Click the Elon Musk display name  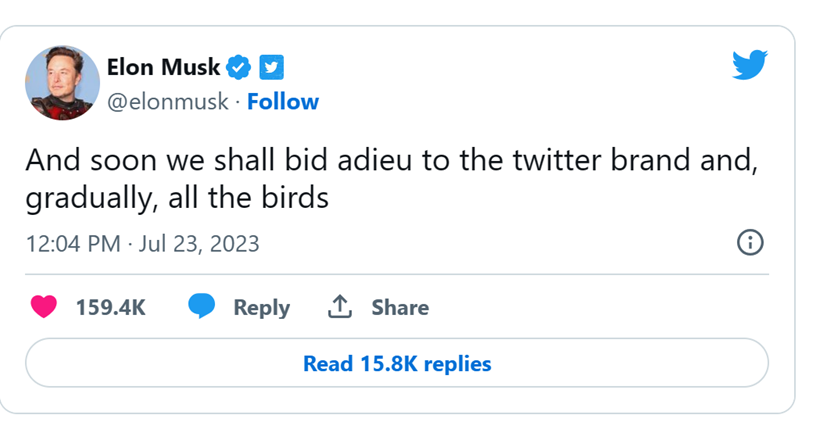[x=163, y=68]
